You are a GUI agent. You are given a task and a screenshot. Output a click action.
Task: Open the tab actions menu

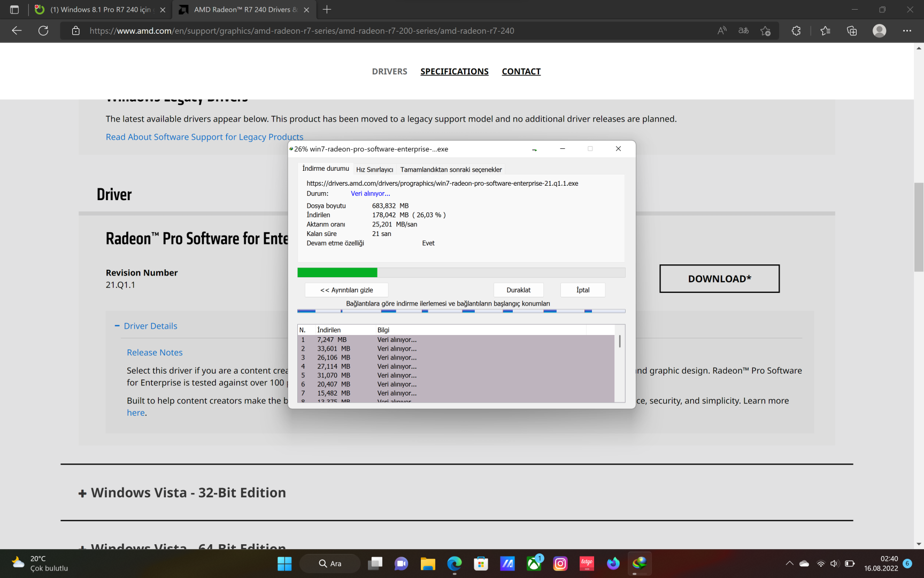click(14, 10)
